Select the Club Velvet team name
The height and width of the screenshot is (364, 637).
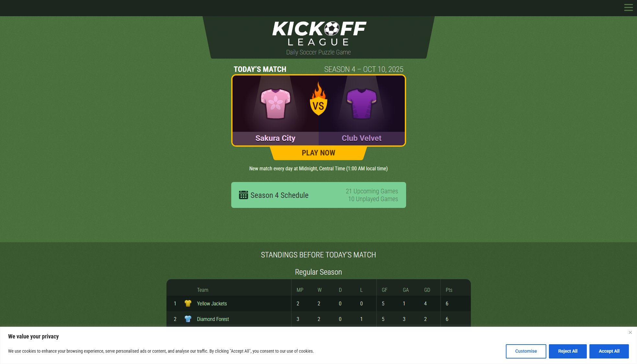[361, 138]
